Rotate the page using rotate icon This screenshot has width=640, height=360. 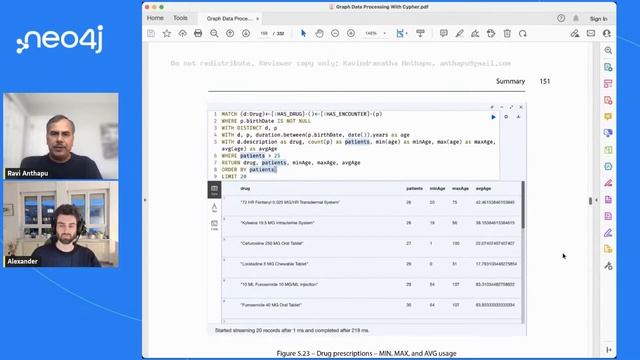[523, 33]
